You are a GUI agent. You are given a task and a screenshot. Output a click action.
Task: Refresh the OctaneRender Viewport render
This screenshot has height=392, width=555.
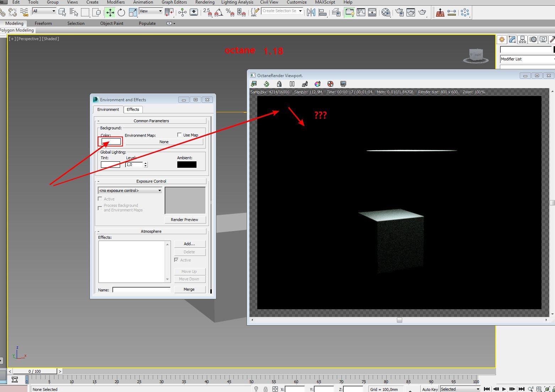click(266, 84)
